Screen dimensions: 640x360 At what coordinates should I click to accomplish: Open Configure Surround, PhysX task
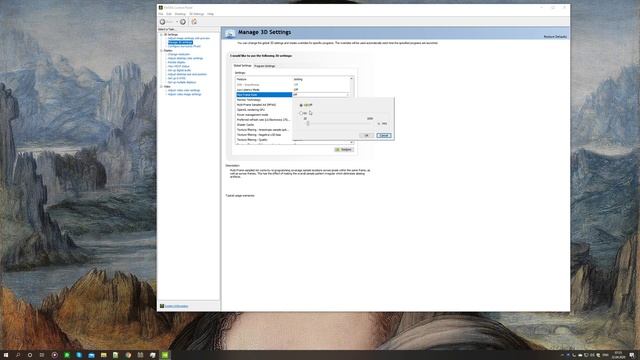coord(184,47)
